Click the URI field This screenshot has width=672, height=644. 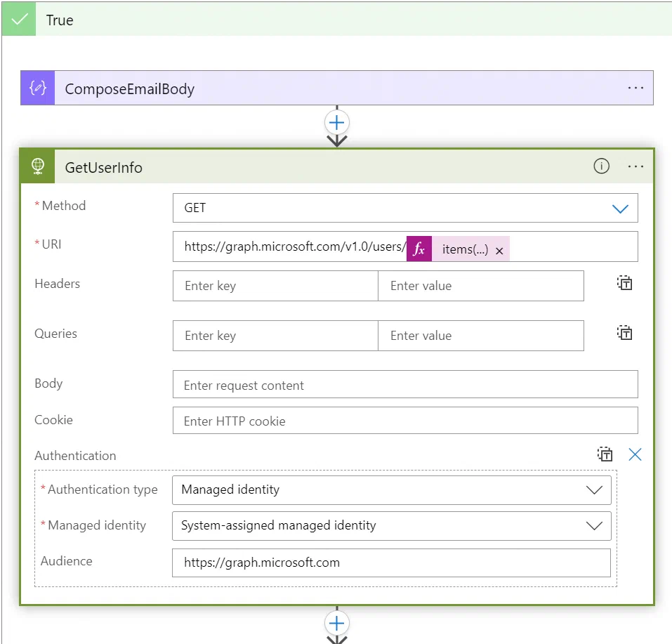(x=405, y=247)
